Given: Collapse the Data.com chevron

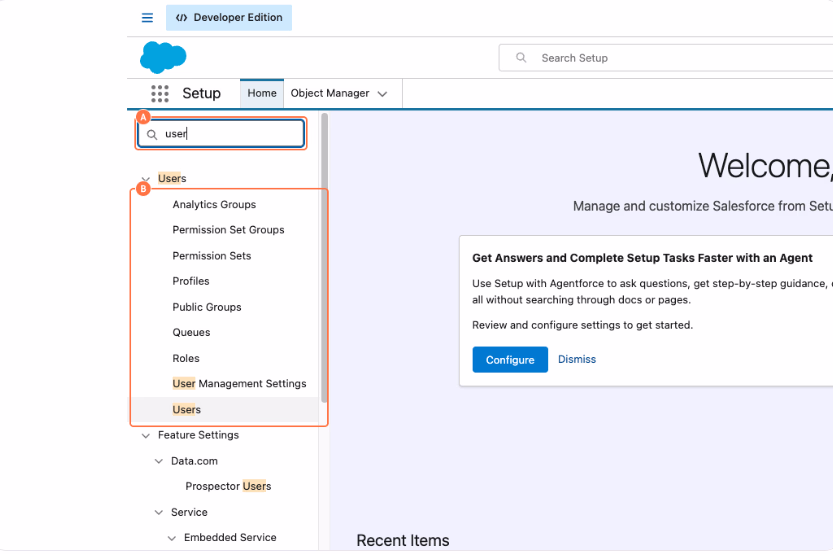Looking at the screenshot, I should (x=158, y=461).
